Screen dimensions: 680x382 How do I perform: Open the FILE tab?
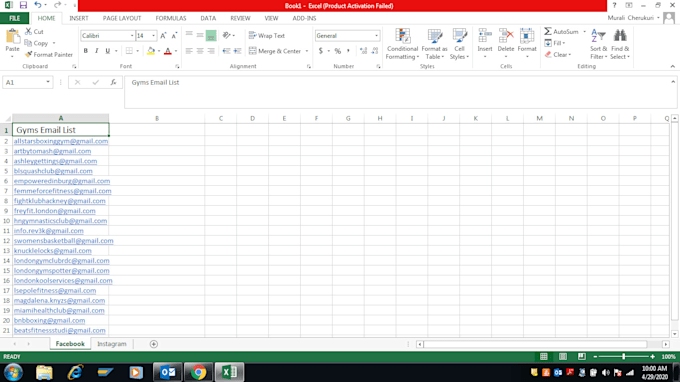[x=14, y=18]
